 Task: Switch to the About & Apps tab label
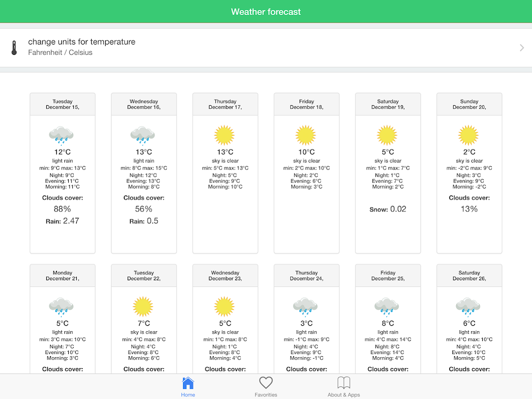pyautogui.click(x=344, y=395)
